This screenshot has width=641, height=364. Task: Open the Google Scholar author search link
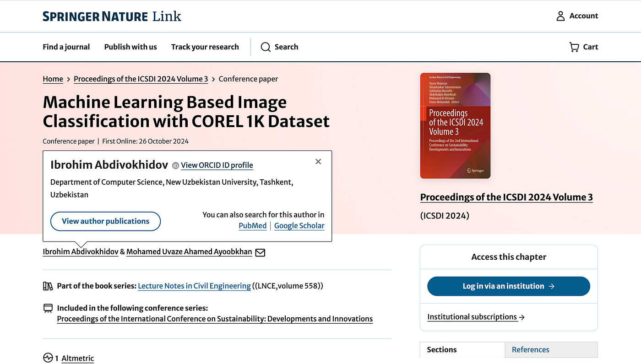click(299, 225)
